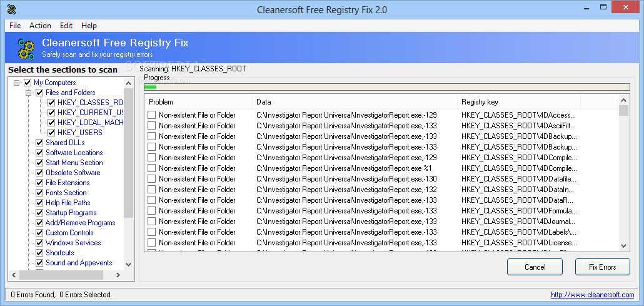
Task: Check the 4DDataIn... row checkbox
Action: pos(151,189)
